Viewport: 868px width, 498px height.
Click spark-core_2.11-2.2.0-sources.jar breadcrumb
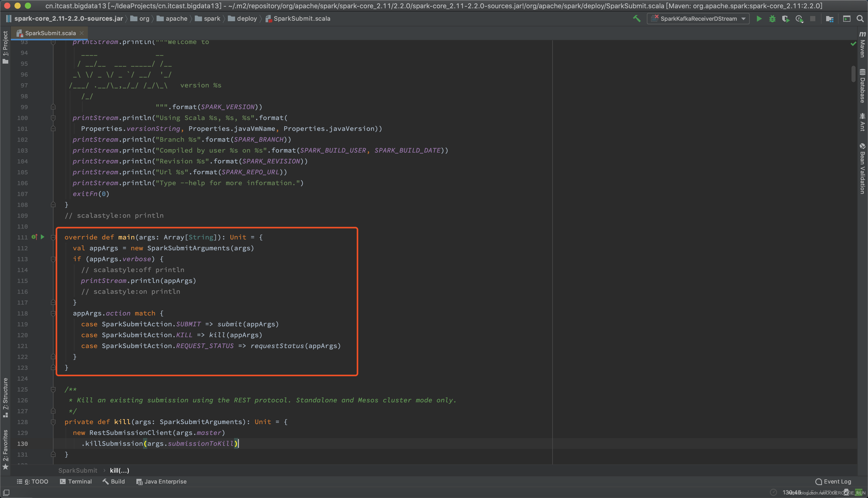pyautogui.click(x=64, y=18)
